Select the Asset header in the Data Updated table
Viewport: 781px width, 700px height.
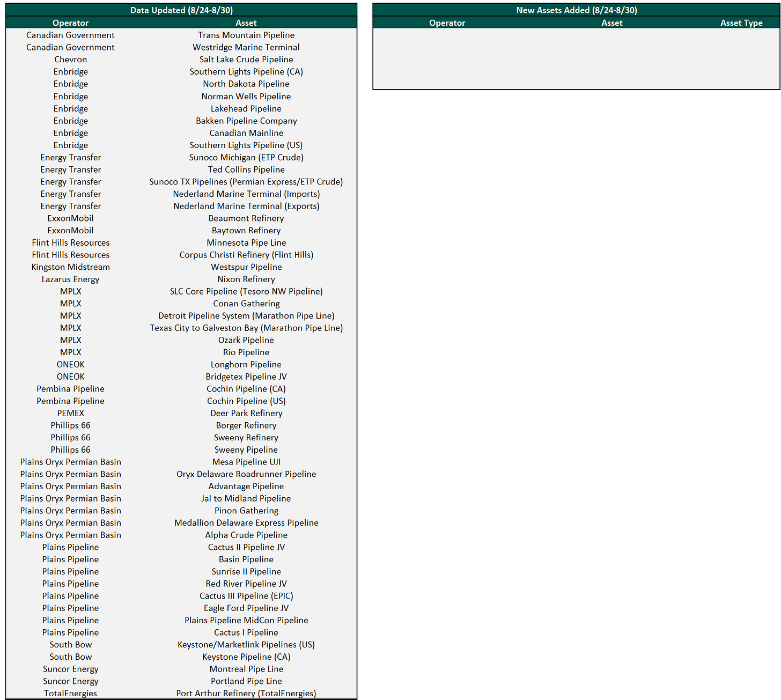(x=246, y=23)
